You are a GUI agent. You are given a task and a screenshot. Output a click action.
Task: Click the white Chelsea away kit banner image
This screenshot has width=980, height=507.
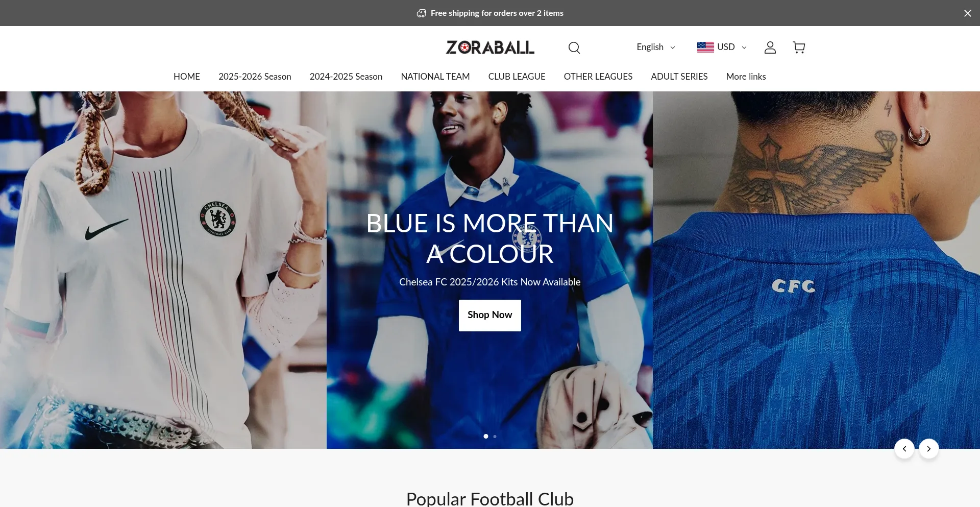(163, 270)
